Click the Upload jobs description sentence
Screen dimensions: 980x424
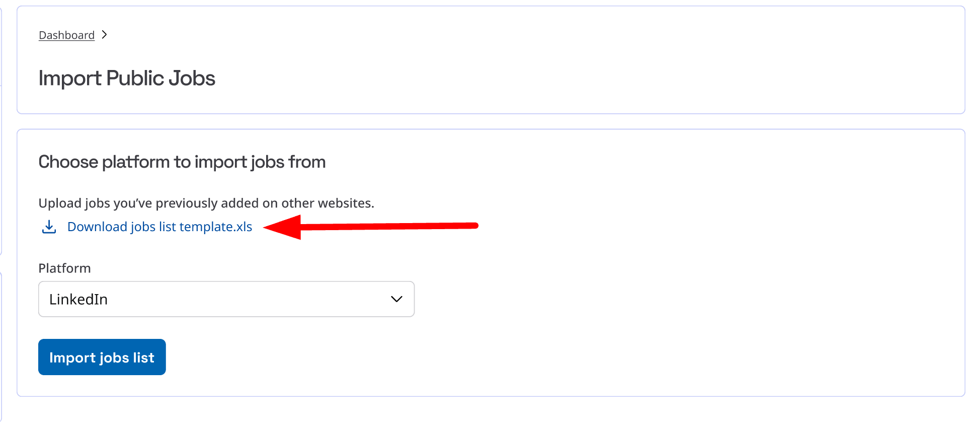[206, 203]
